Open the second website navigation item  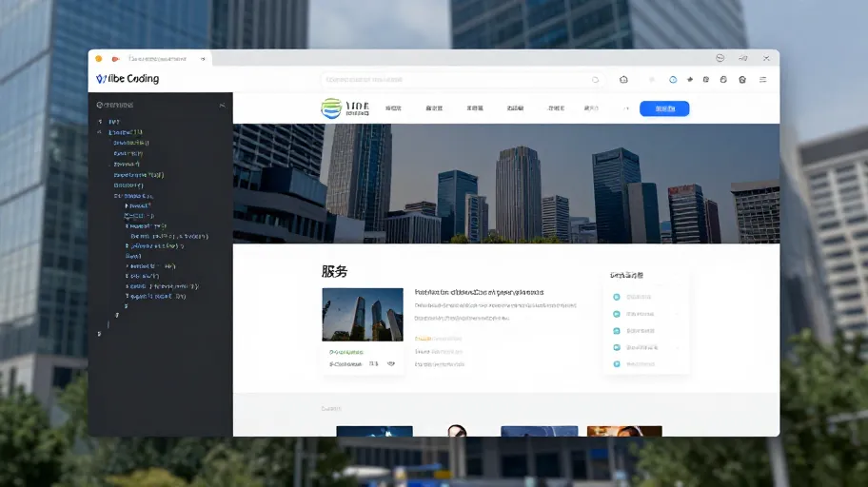pyautogui.click(x=434, y=108)
